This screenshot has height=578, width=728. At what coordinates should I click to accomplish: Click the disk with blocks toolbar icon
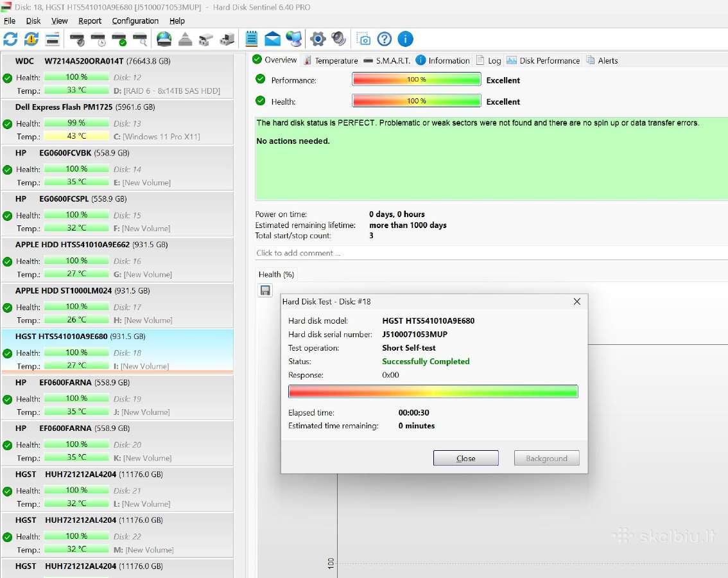tap(205, 39)
